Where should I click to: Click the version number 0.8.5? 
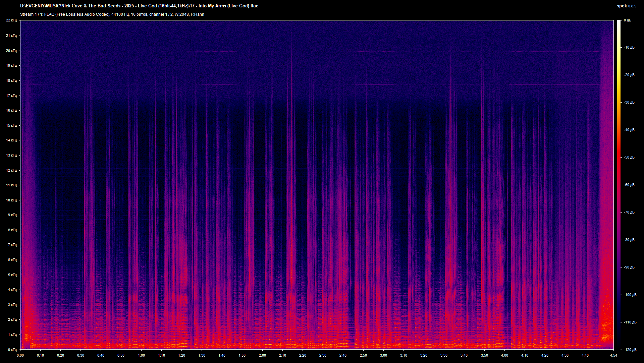click(x=632, y=6)
